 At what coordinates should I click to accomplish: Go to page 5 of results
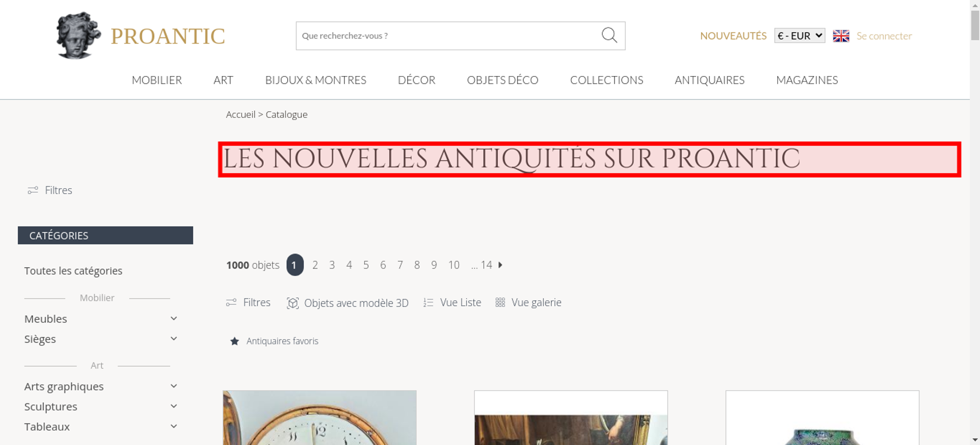(x=366, y=265)
